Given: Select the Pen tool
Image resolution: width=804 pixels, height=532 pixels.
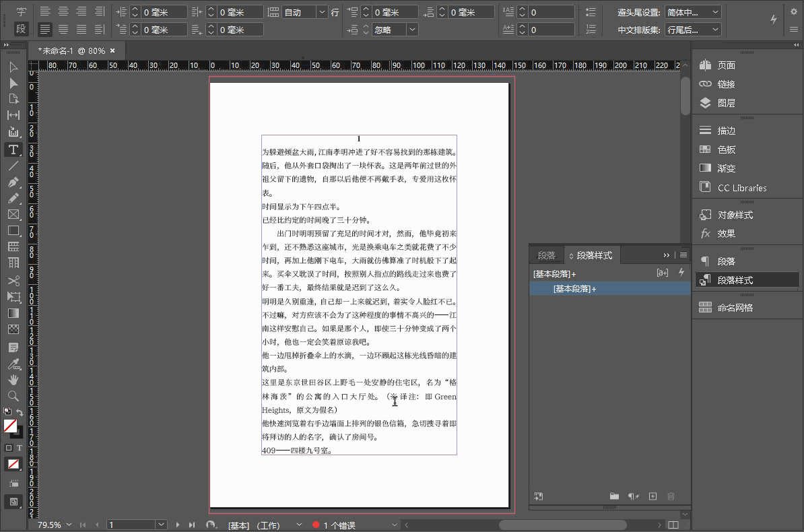Looking at the screenshot, I should tap(13, 182).
